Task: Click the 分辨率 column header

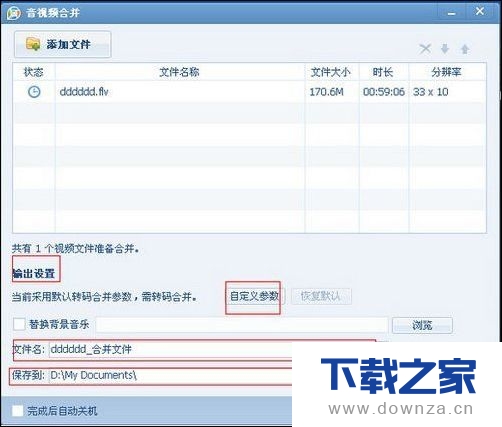Action: click(x=446, y=72)
